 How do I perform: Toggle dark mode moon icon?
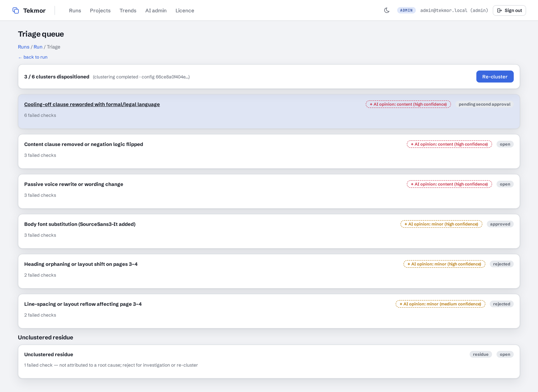coord(387,10)
